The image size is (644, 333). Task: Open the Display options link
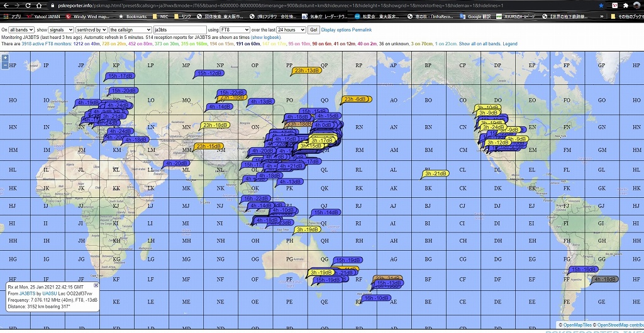(336, 30)
